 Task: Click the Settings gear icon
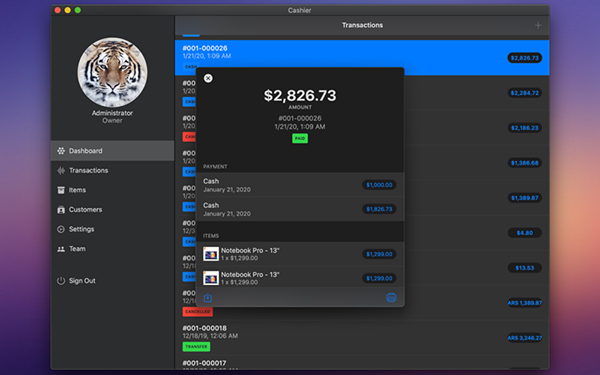coord(61,229)
